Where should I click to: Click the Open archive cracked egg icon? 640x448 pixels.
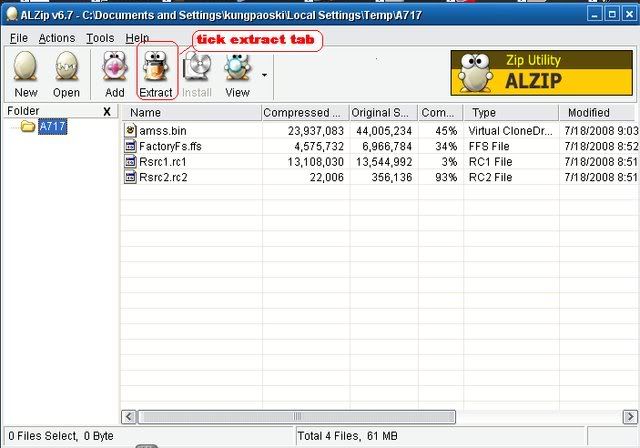67,66
